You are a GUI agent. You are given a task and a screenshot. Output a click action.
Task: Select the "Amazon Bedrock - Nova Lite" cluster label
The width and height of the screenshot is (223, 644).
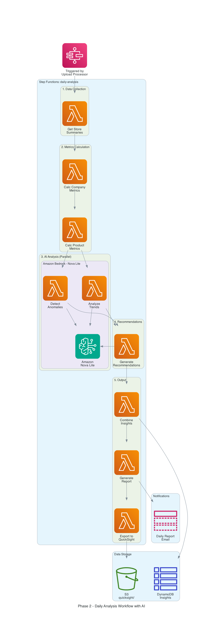click(62, 264)
